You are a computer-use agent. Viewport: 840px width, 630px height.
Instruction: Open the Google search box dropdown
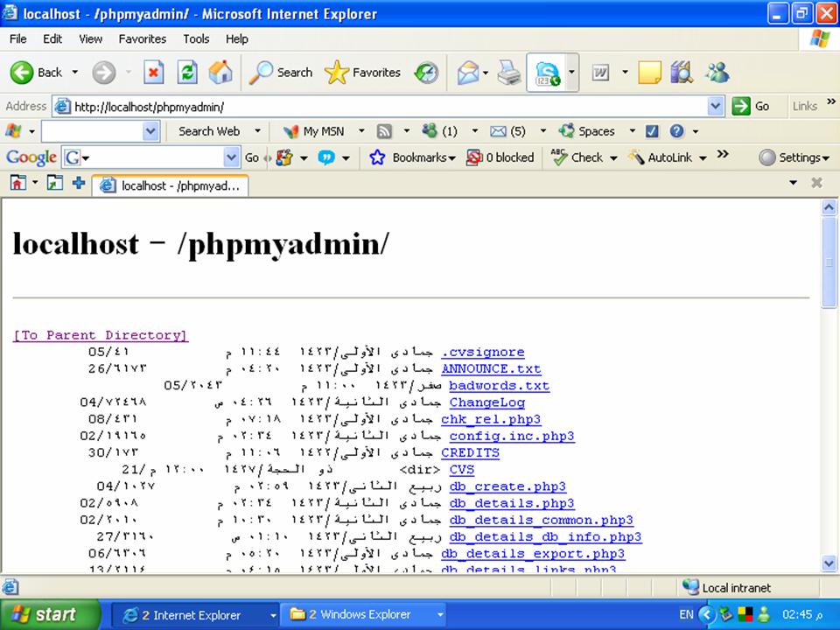click(x=231, y=157)
